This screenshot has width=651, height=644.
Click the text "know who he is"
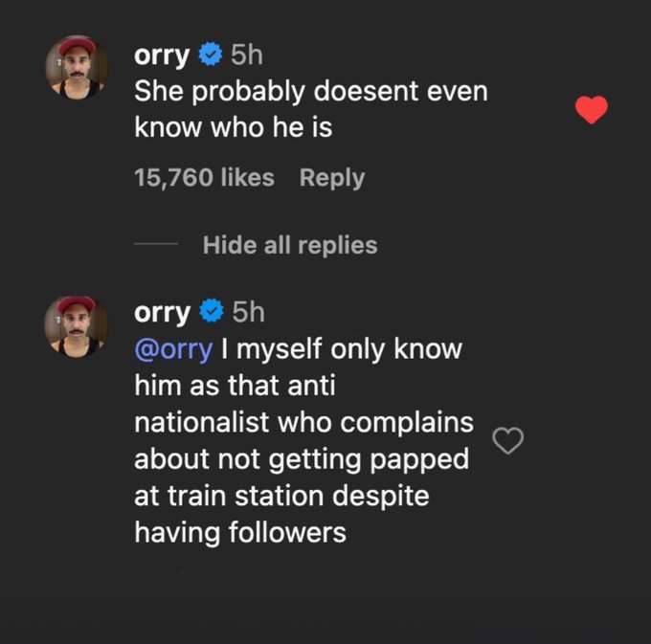pos(233,127)
